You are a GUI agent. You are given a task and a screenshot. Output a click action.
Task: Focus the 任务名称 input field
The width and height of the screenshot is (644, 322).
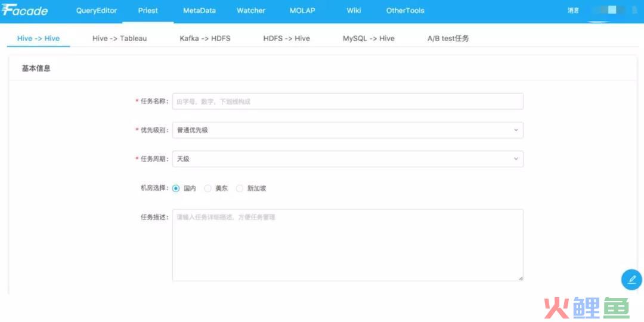coord(348,101)
